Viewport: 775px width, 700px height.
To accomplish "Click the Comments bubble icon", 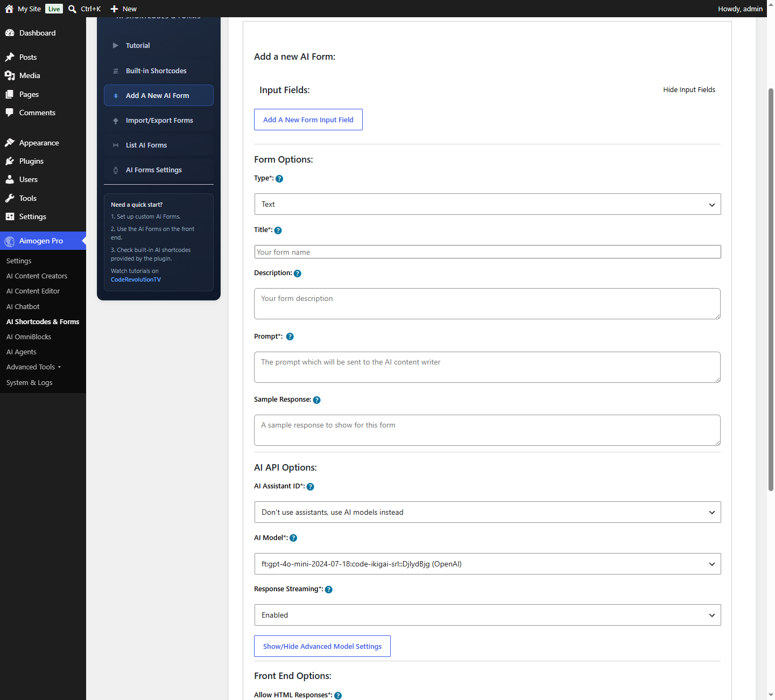I will click(10, 113).
